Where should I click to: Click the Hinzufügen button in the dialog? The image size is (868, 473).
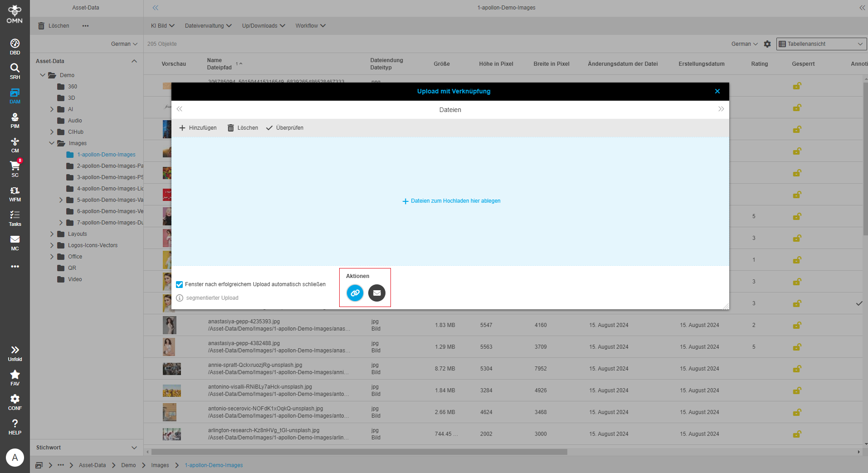(198, 127)
